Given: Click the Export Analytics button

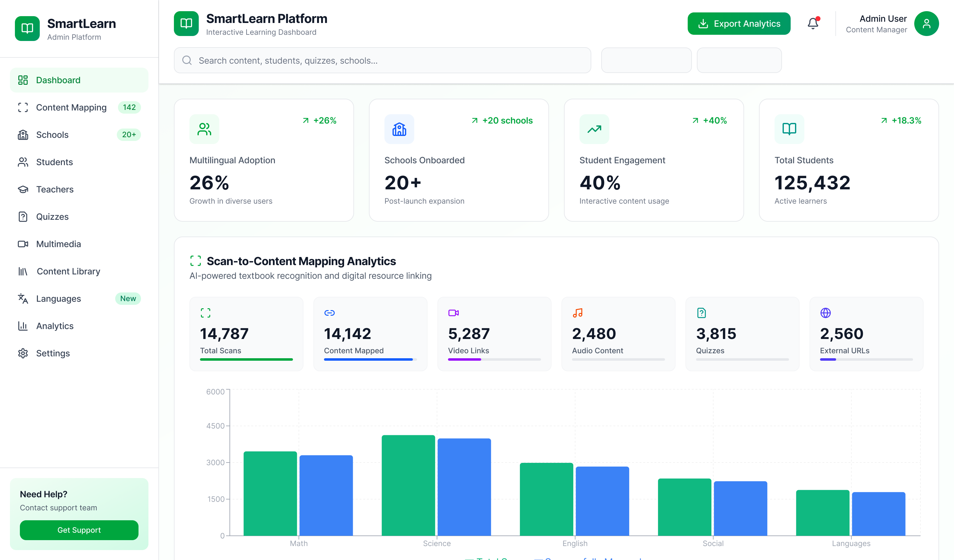Looking at the screenshot, I should [x=738, y=24].
